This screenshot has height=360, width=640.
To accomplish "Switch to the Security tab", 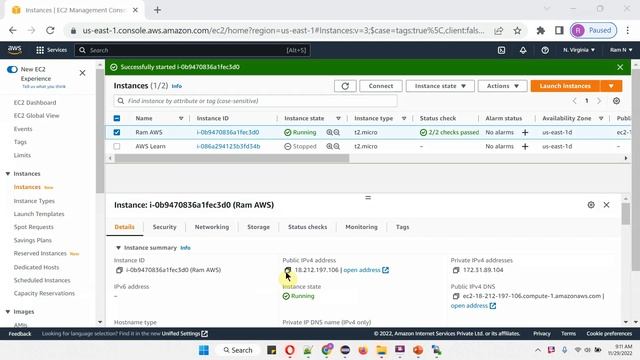I will [164, 227].
